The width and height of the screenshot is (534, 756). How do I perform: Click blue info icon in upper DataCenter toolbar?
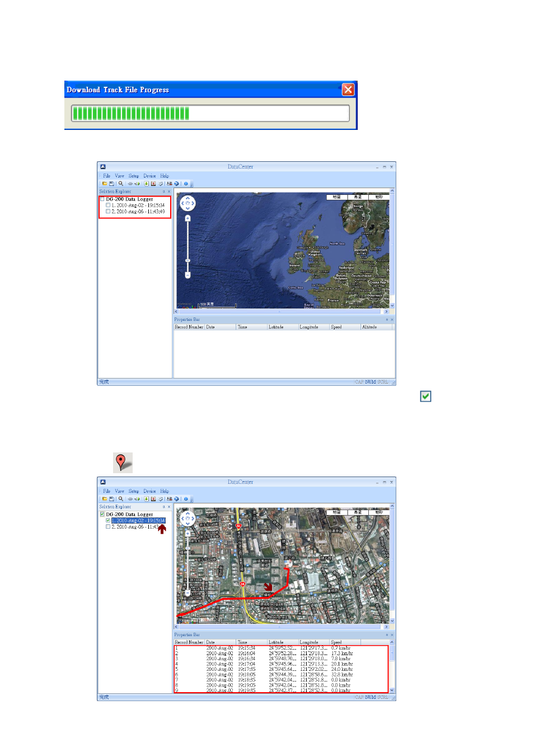click(x=186, y=183)
